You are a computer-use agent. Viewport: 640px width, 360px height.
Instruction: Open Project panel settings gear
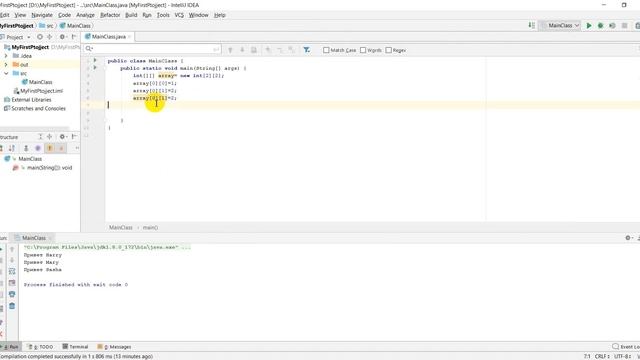tap(62, 37)
